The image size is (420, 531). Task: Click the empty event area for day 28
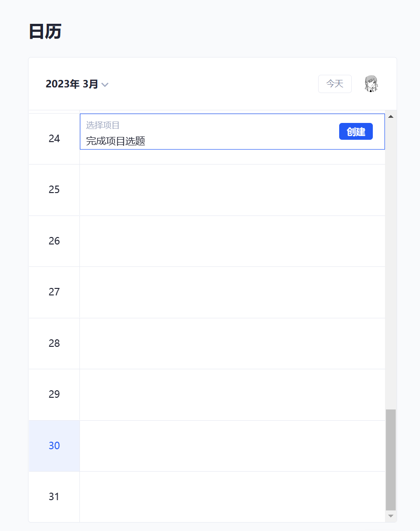tap(232, 344)
